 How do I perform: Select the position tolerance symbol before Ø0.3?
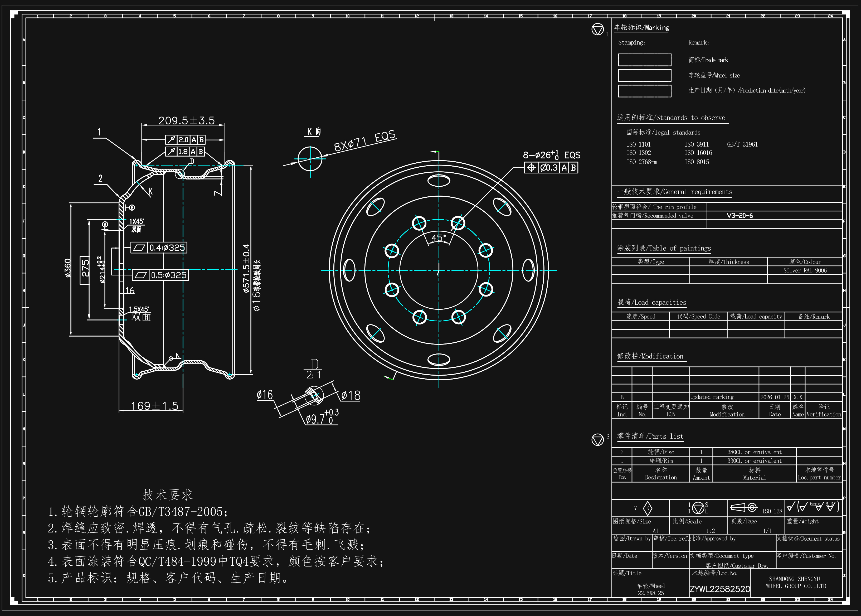point(531,168)
